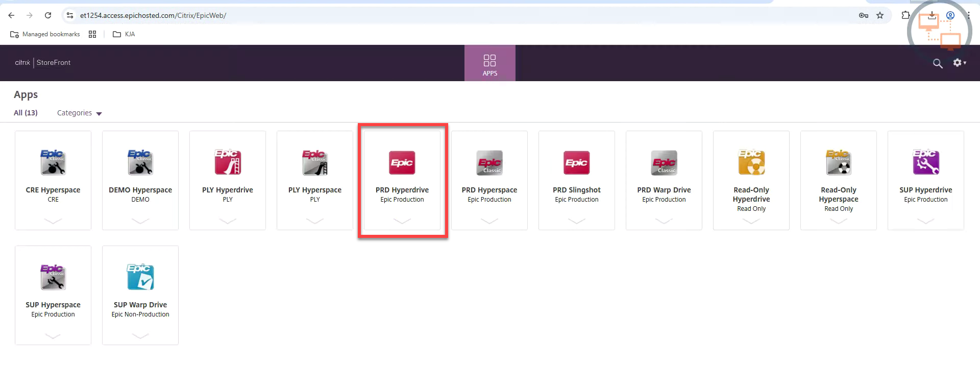Launch the CRE Hyperspace app icon
Screen dimensions: 980x390
53,162
